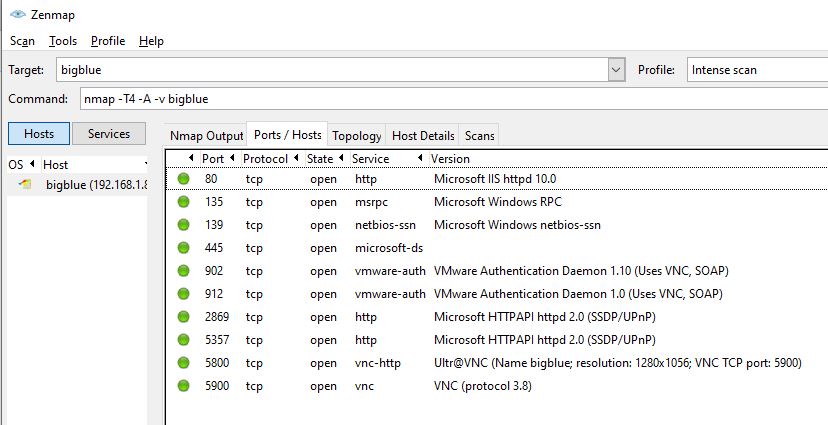Click the vnc-http service cell

point(378,363)
